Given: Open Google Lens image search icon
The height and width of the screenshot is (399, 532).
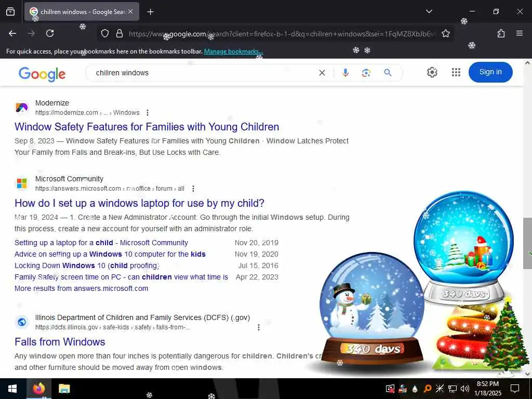Looking at the screenshot, I should pyautogui.click(x=366, y=73).
